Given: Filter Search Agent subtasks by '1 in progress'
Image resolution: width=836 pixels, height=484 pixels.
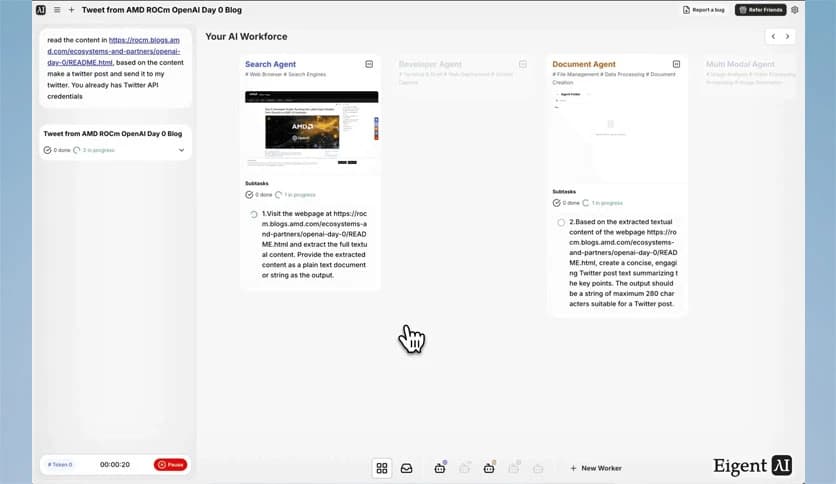Looking at the screenshot, I should [295, 195].
